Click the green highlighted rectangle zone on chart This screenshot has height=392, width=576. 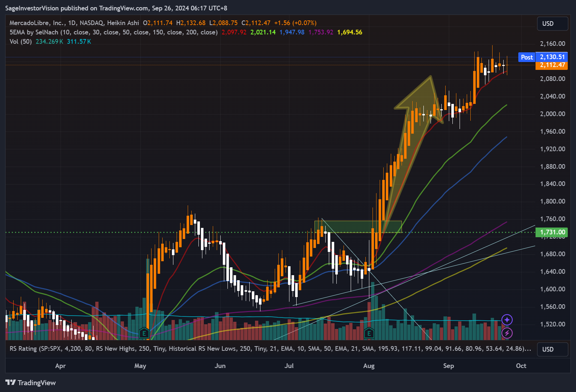pos(358,226)
